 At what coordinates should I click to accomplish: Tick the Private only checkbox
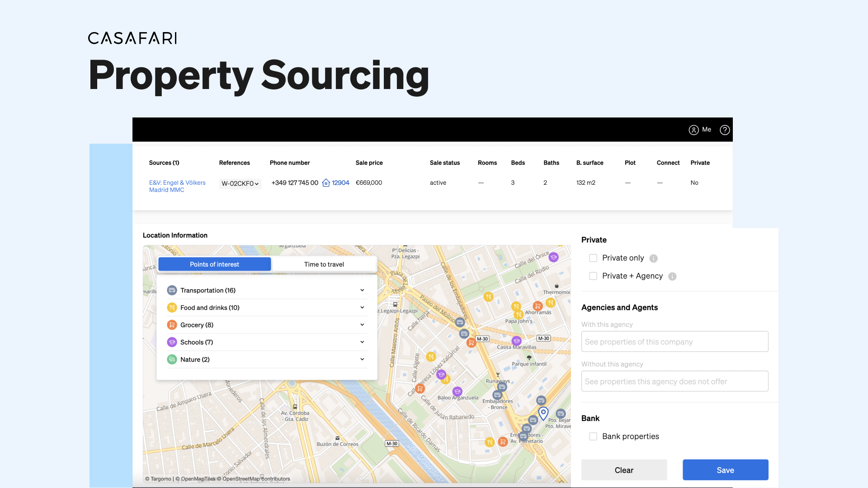click(593, 258)
